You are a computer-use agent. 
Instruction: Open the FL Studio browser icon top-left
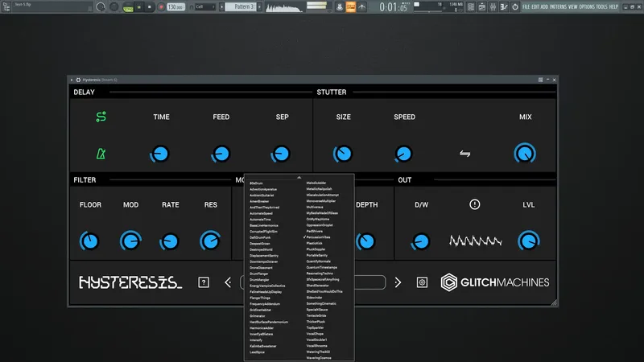point(6,6)
